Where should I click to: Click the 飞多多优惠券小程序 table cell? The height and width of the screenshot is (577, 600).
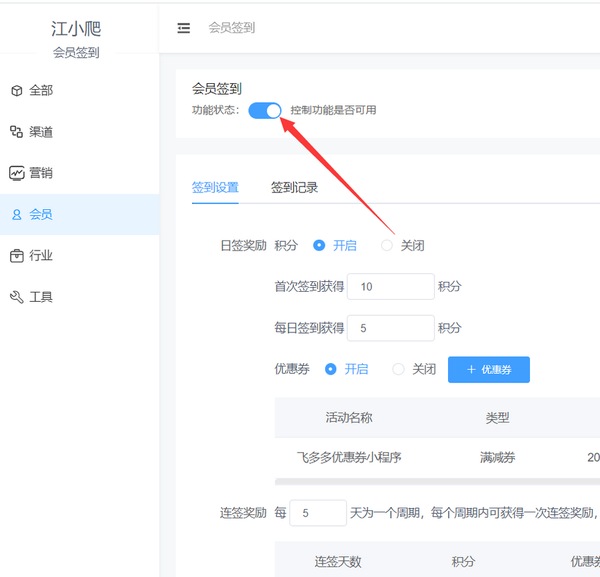click(x=349, y=457)
